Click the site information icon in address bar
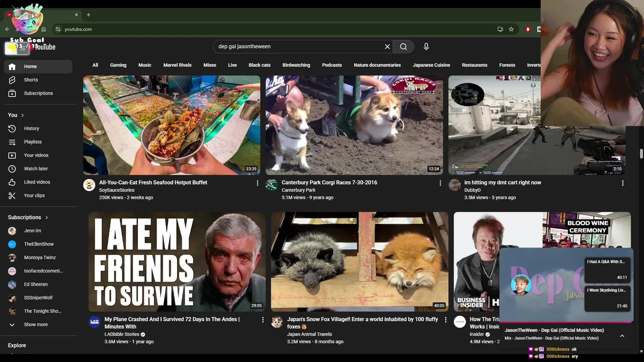Screen dimensions: 644x362 tap(58, 29)
